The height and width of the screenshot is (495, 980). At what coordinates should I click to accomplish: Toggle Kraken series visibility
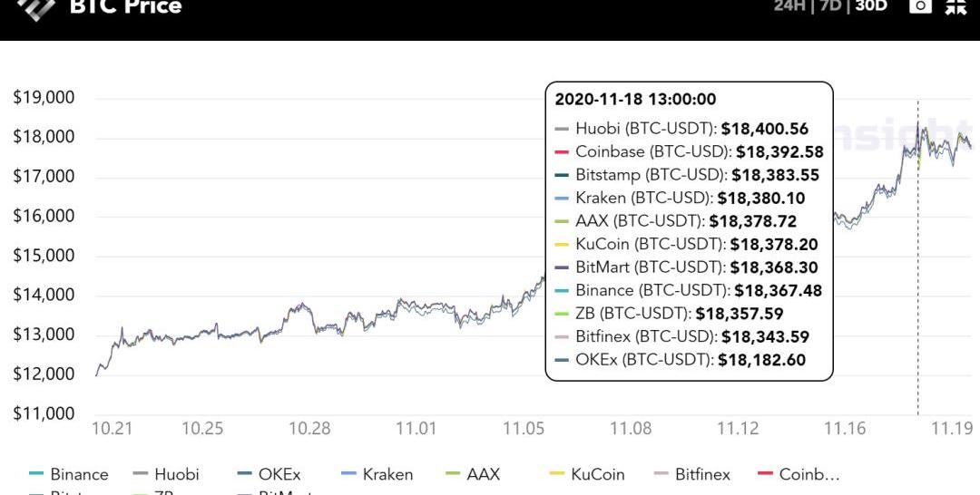[387, 474]
